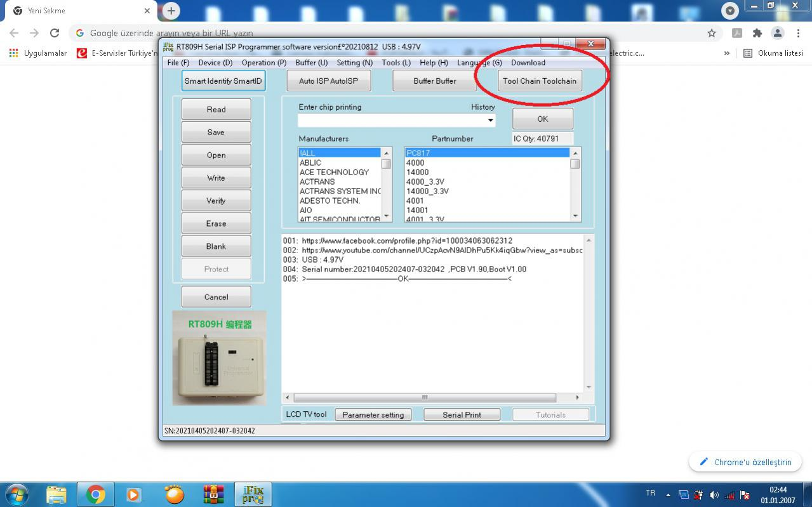Open the Operation (P) menu
The height and width of the screenshot is (507, 812).
[x=263, y=63]
